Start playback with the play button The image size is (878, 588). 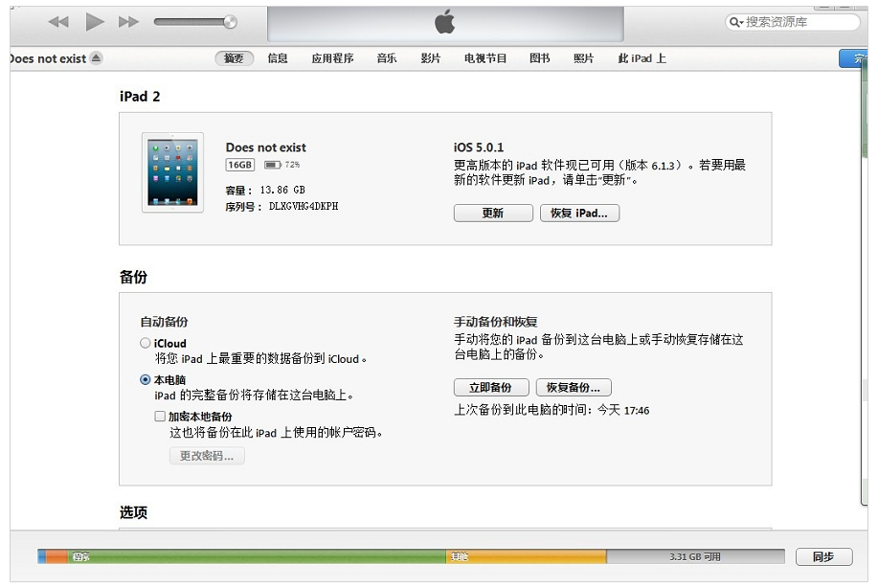tap(95, 22)
